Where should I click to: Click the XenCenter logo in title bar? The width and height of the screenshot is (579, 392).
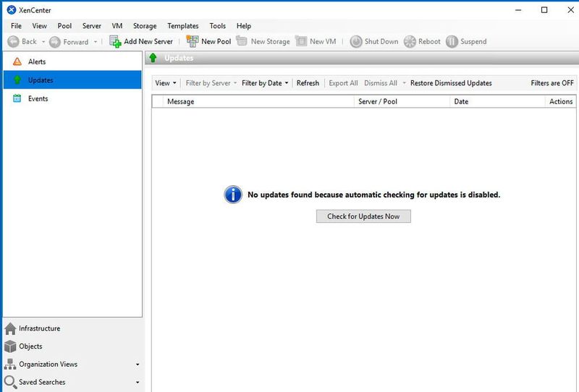click(12, 10)
